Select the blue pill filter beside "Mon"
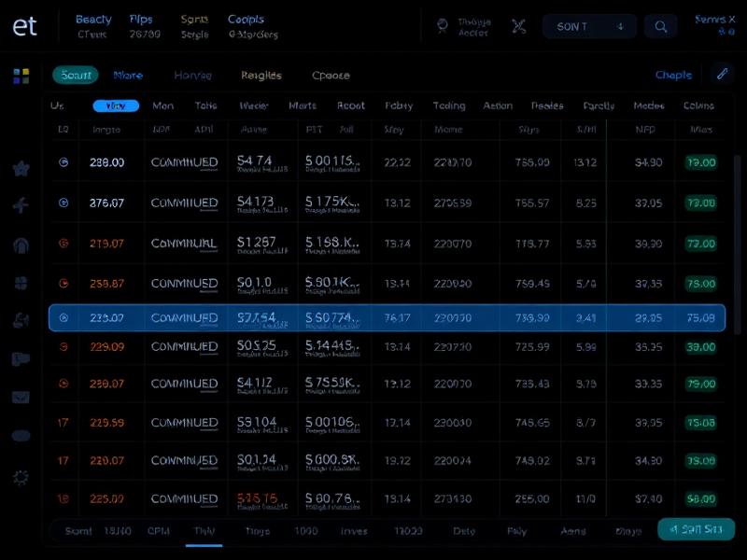The height and width of the screenshot is (560, 747). [116, 105]
